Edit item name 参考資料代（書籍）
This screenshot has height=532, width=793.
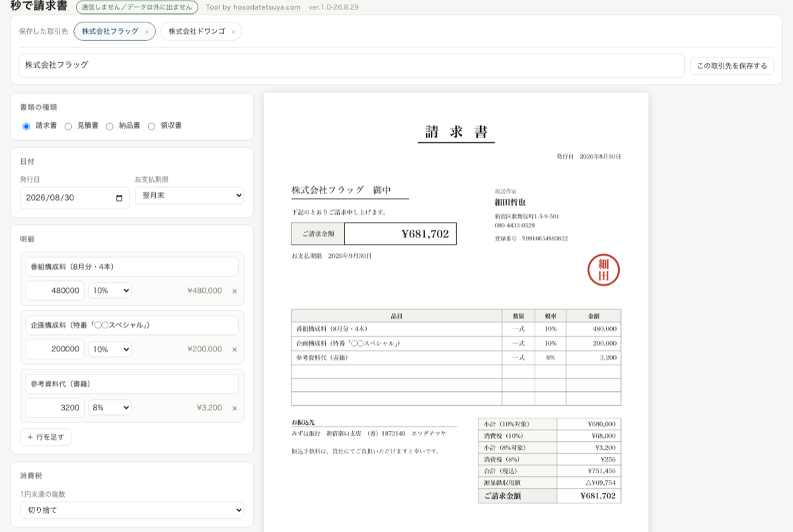[132, 384]
